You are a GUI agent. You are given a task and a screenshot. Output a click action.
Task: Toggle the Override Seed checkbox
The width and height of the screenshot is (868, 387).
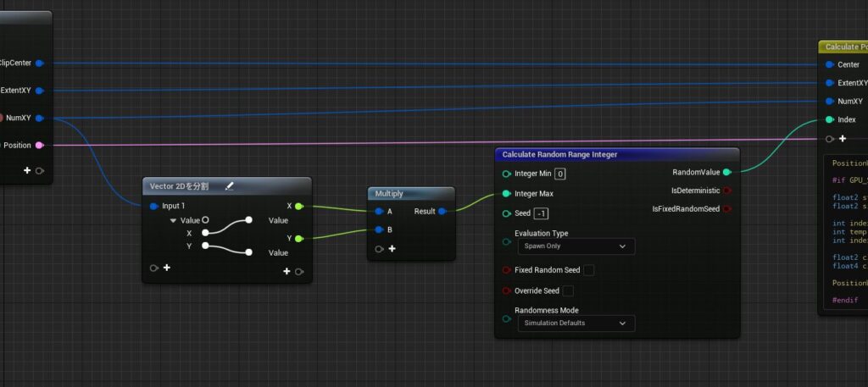pyautogui.click(x=568, y=290)
